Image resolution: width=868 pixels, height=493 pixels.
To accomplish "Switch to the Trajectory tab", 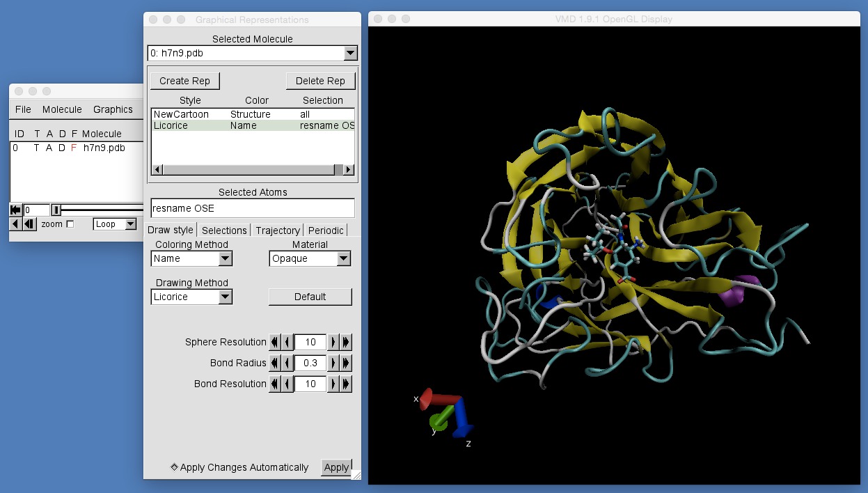I will point(278,230).
